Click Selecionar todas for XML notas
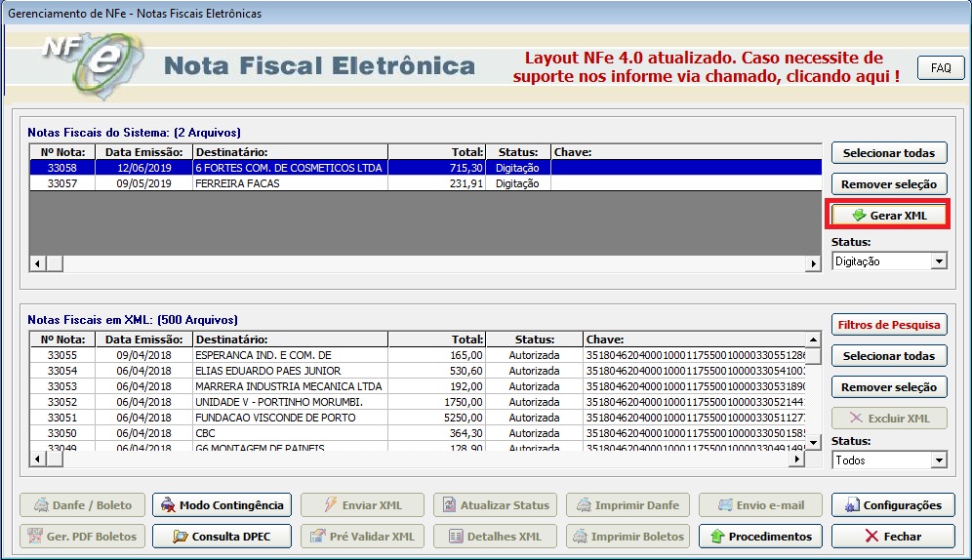This screenshot has width=972, height=560. tap(889, 356)
